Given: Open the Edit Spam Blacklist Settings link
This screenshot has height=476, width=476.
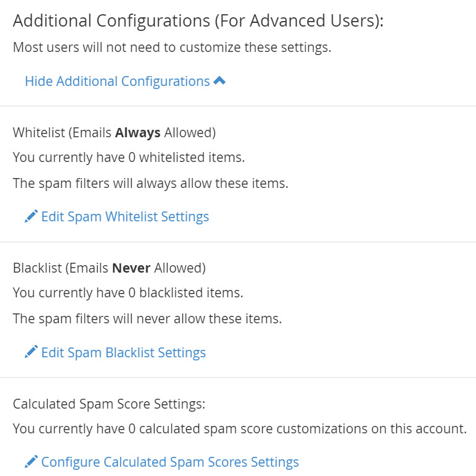Looking at the screenshot, I should point(123,353).
